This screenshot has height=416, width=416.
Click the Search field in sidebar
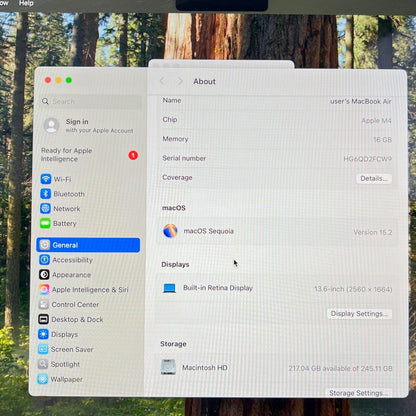tap(91, 101)
